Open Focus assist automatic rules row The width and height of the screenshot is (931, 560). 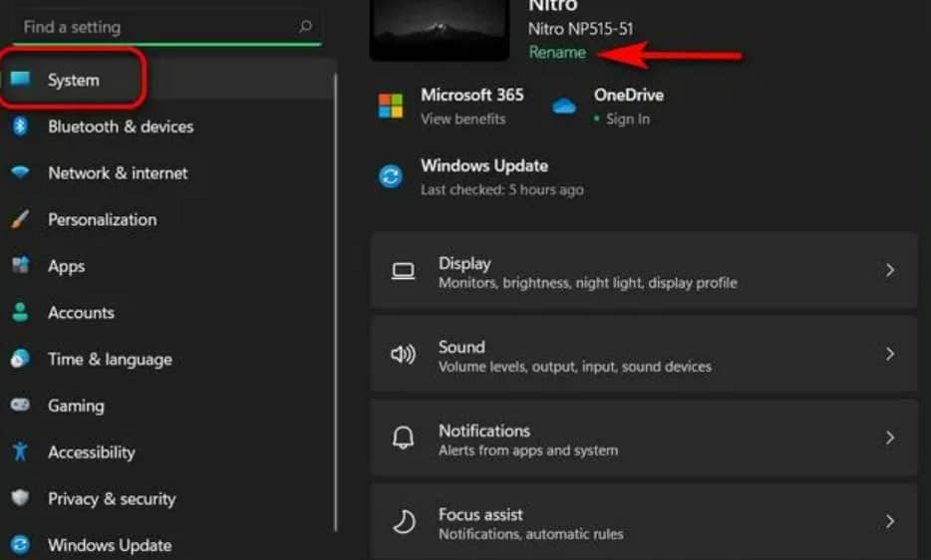coord(644,521)
